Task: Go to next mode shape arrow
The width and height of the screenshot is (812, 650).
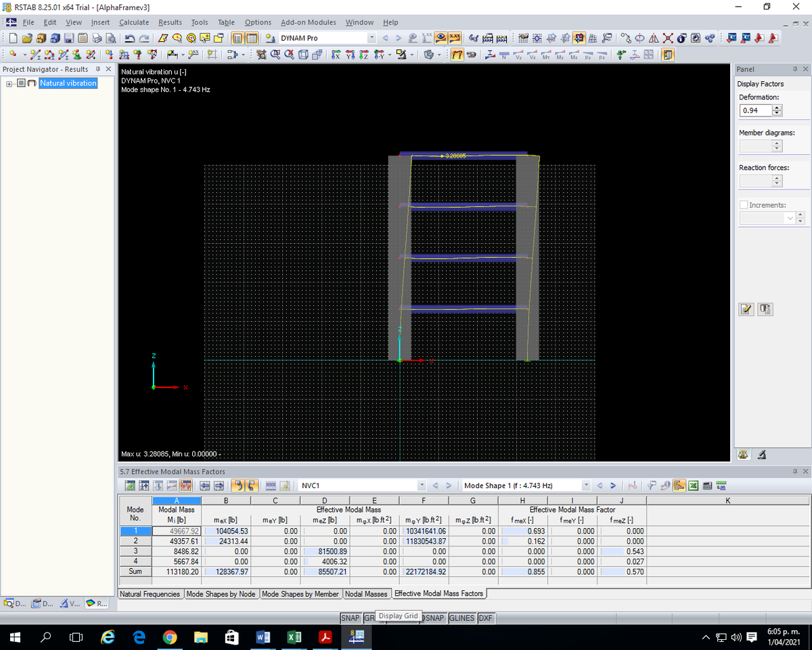Action: [613, 485]
